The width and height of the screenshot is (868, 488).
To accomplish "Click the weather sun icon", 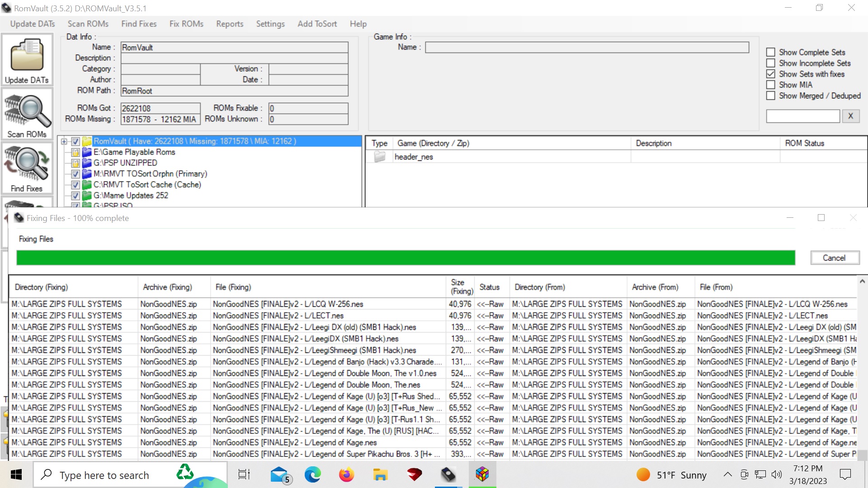I will coord(643,474).
